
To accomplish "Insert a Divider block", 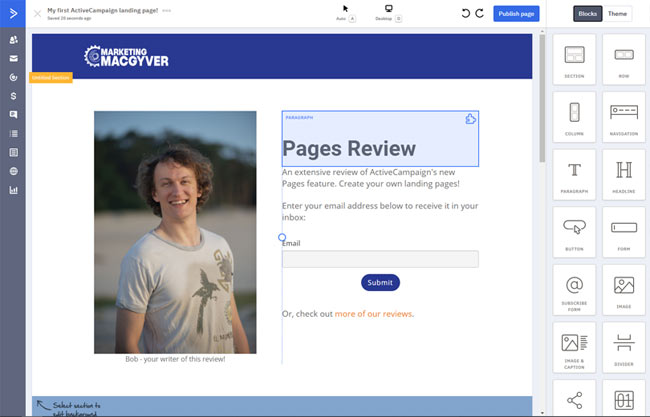I will 624,347.
